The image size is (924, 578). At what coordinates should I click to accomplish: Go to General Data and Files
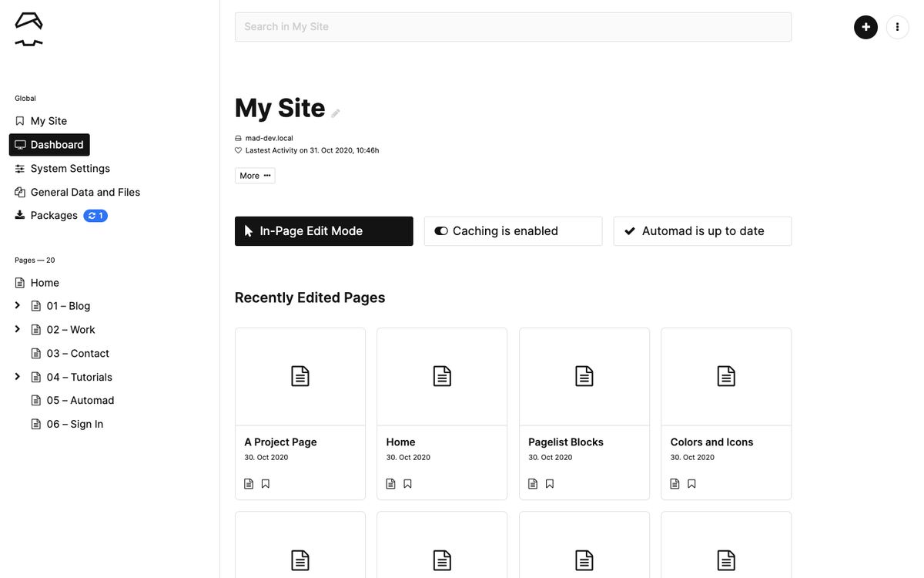tap(85, 192)
